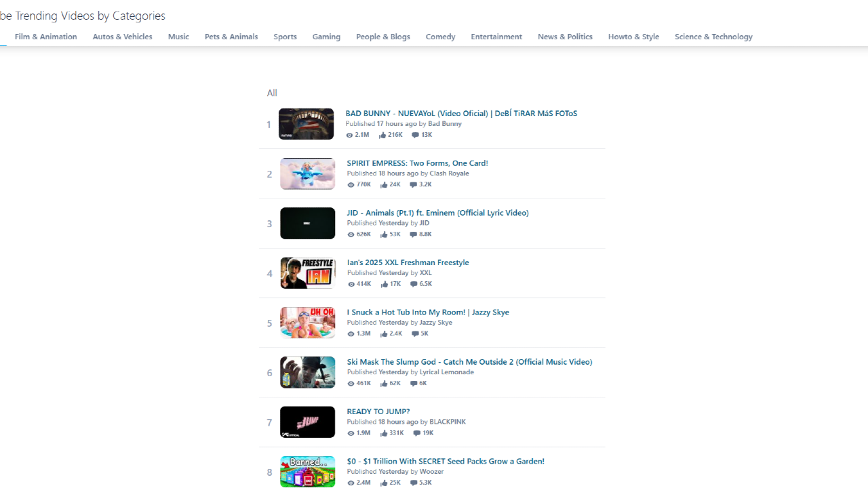Click the comment icon beside 13K

415,135
